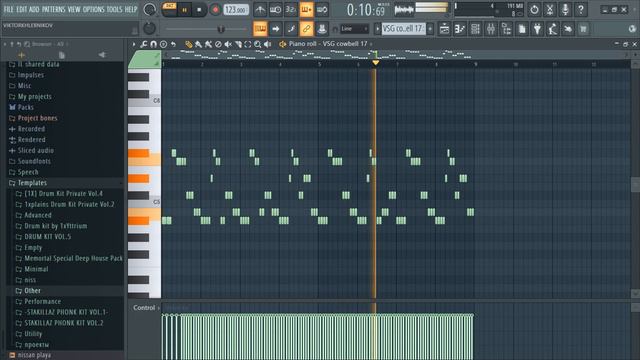This screenshot has width=640, height=360.
Task: Toggle the highlighted overdub/blend recording button
Action: pyautogui.click(x=306, y=9)
